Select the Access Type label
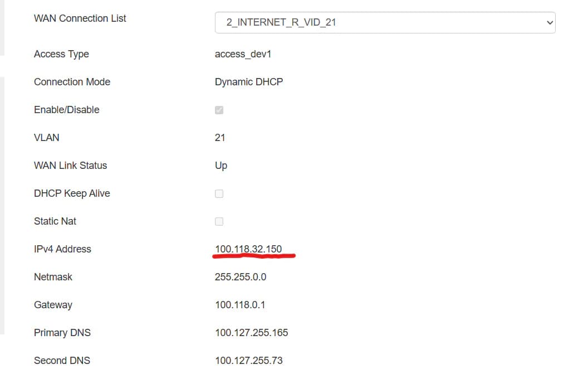This screenshot has height=374, width=588. click(x=61, y=54)
